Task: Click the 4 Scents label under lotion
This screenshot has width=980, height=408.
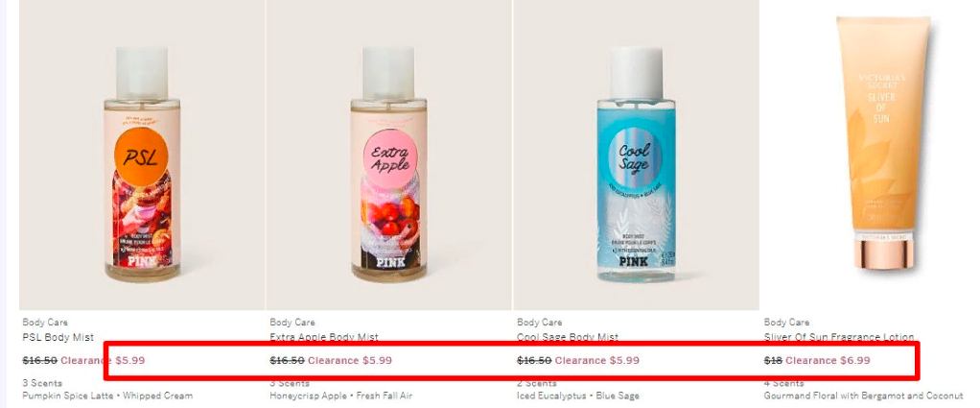Action: click(783, 383)
